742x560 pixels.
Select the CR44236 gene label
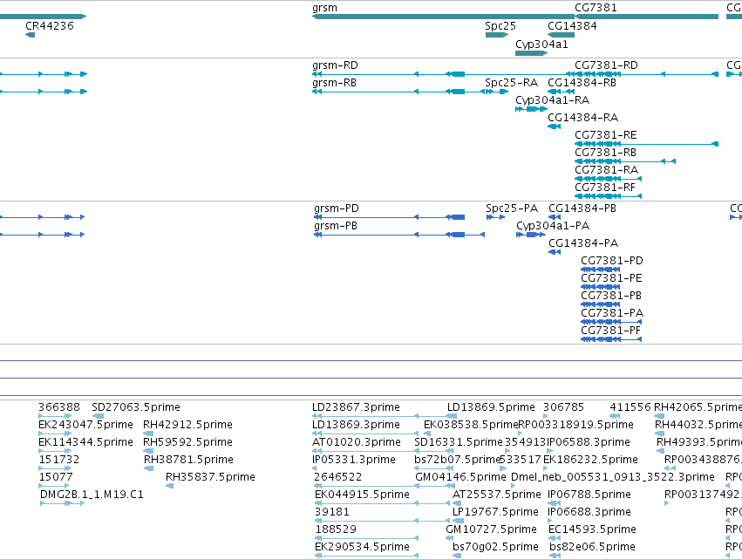(x=50, y=26)
